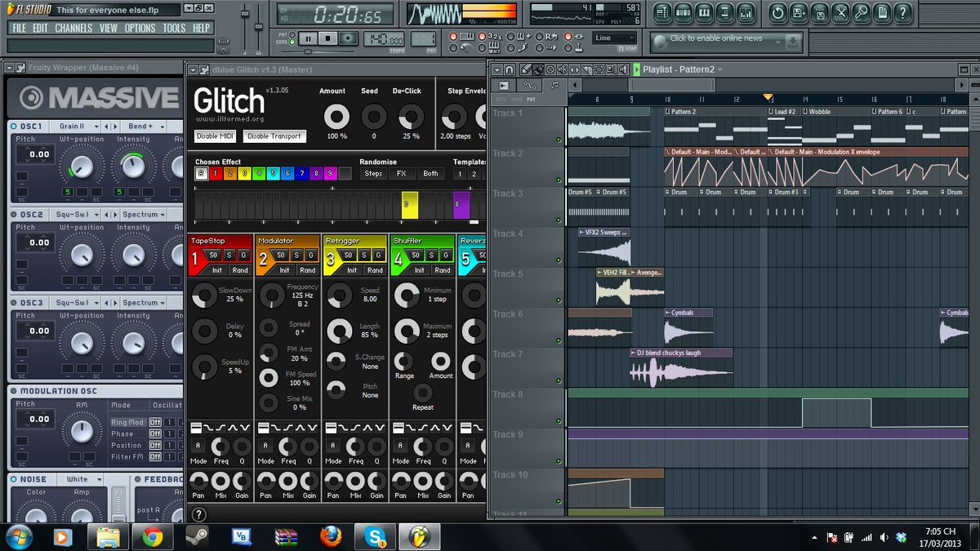Toggle the G button on Shuffler effect
This screenshot has height=551, width=980.
[x=444, y=256]
